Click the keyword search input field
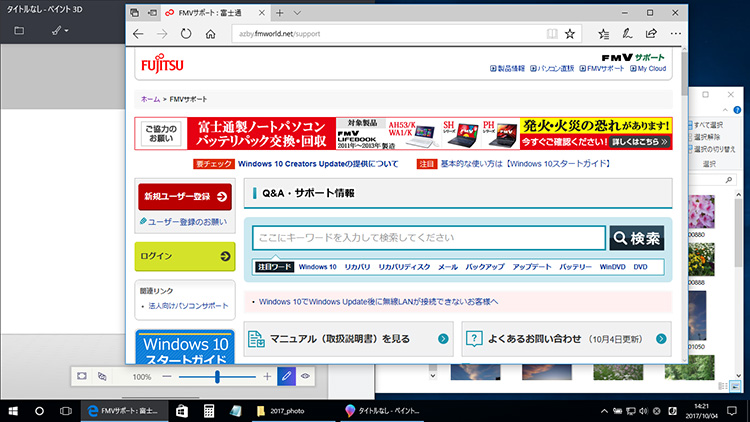 430,238
